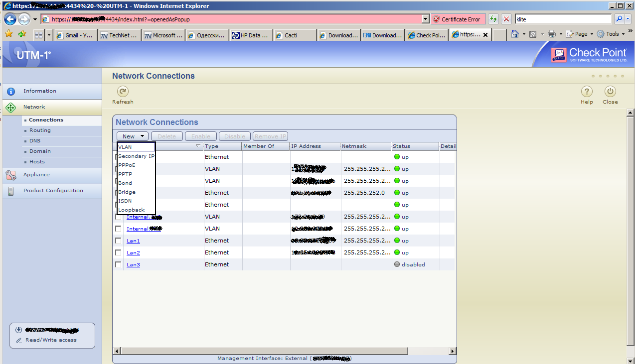Go to Routing in sidebar
Image resolution: width=635 pixels, height=364 pixels.
(40, 130)
